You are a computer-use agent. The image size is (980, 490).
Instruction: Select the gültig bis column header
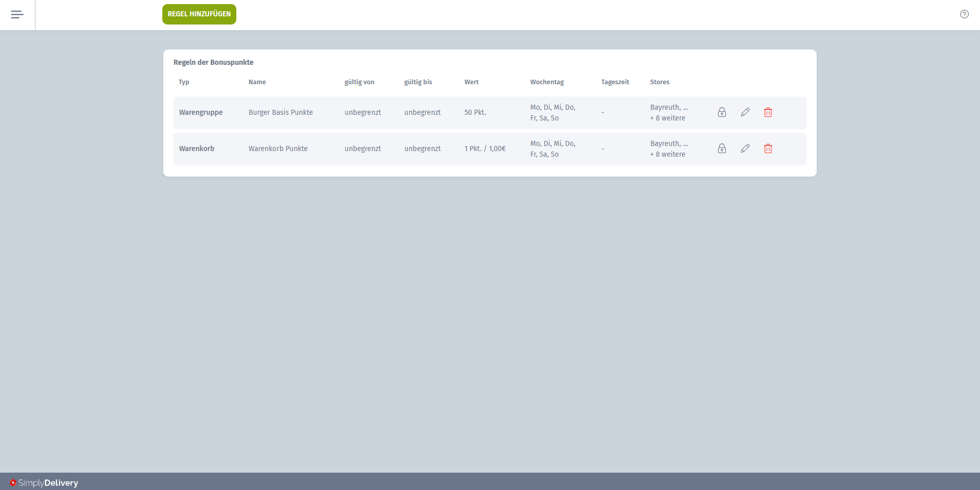point(418,82)
